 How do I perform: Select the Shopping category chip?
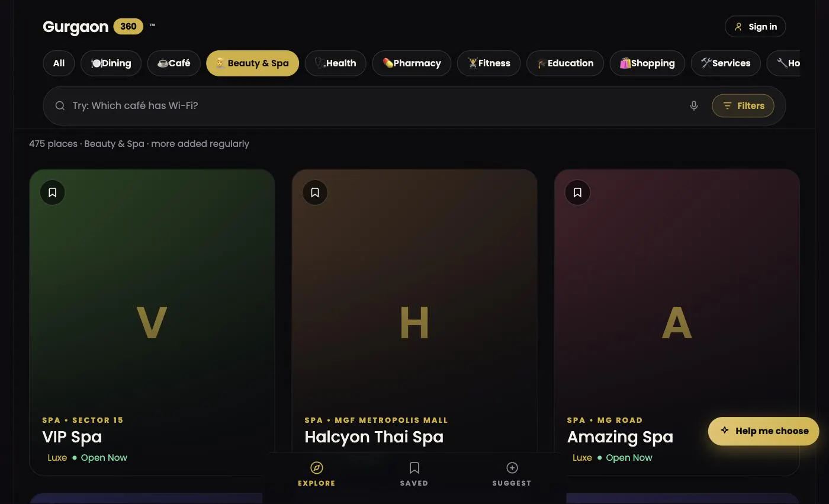click(647, 63)
